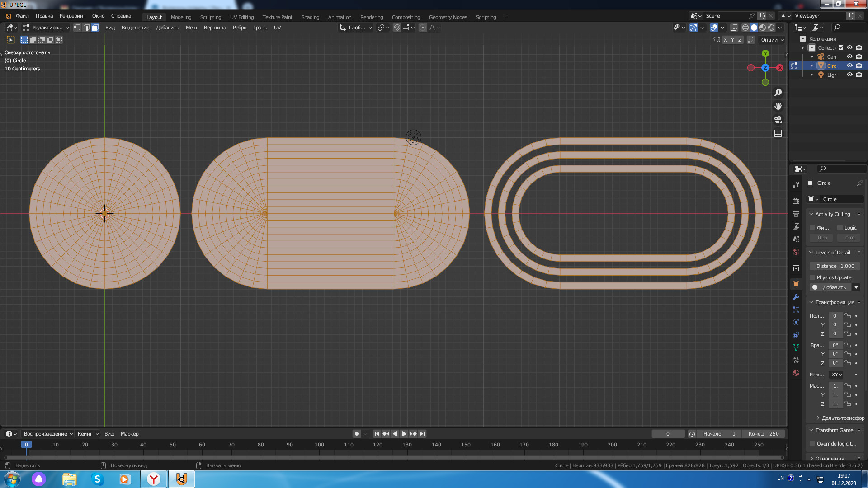Enable Physics Update checkbox

tap(812, 277)
